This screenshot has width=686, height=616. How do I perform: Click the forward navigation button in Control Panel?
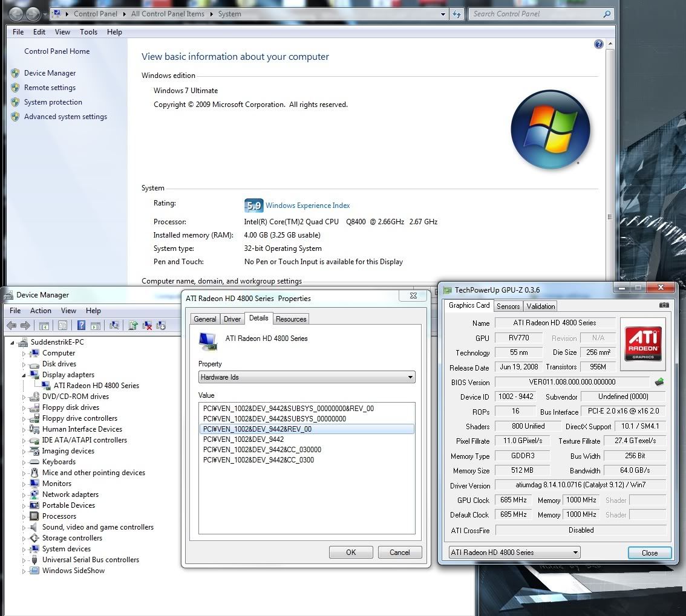(33, 14)
